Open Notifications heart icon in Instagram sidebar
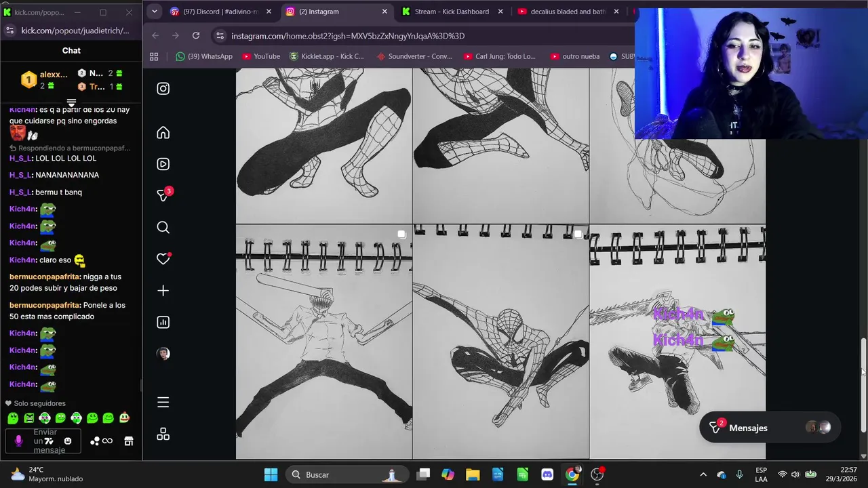868x488 pixels. pyautogui.click(x=163, y=259)
